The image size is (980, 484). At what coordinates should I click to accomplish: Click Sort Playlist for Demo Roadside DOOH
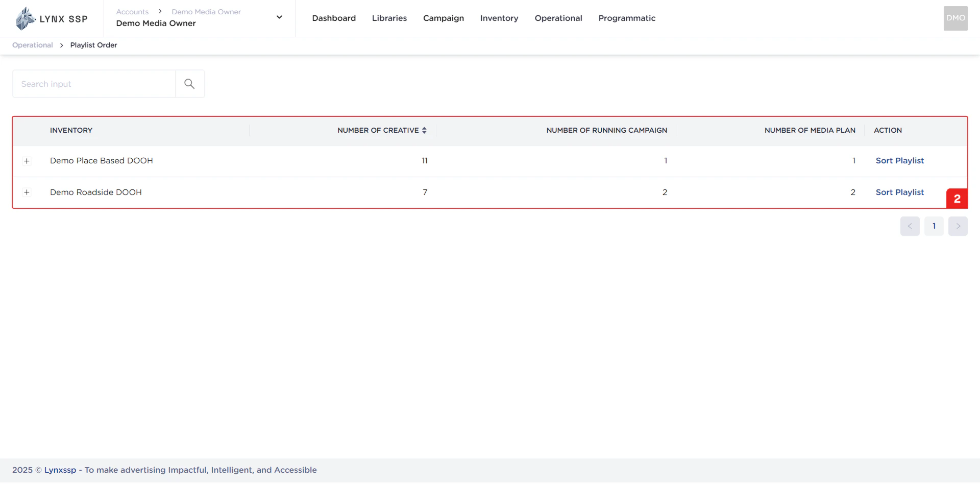click(900, 192)
